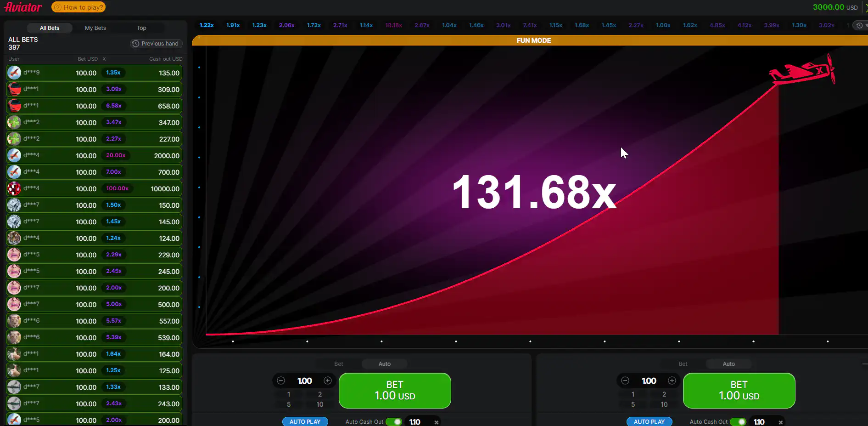Clear the right Auto Cash Out value with x
The height and width of the screenshot is (426, 868).
click(x=780, y=422)
